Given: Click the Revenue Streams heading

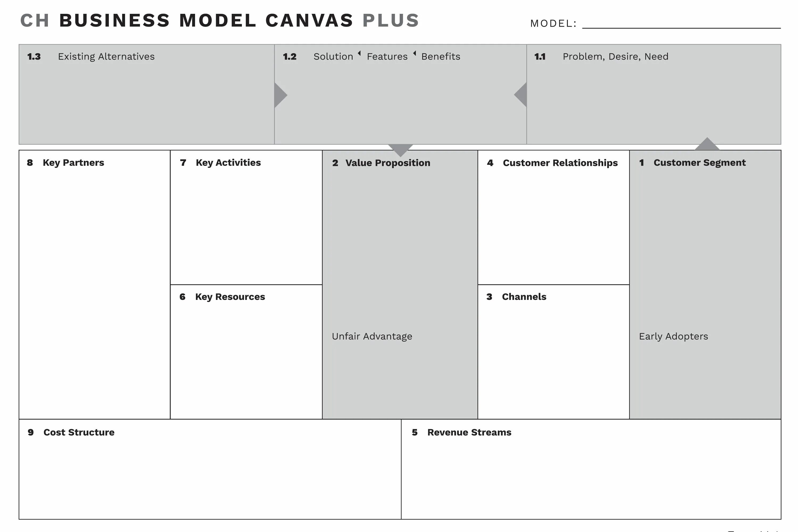Looking at the screenshot, I should [x=469, y=432].
